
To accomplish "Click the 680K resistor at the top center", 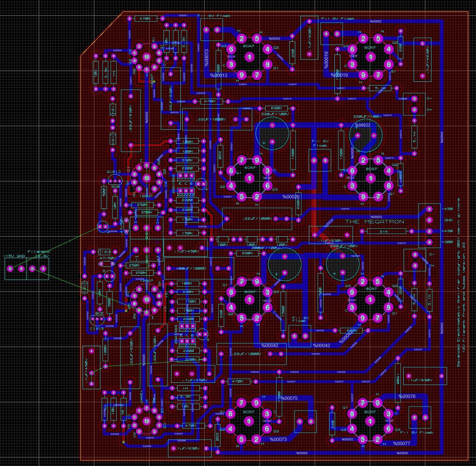I will 276,109.
